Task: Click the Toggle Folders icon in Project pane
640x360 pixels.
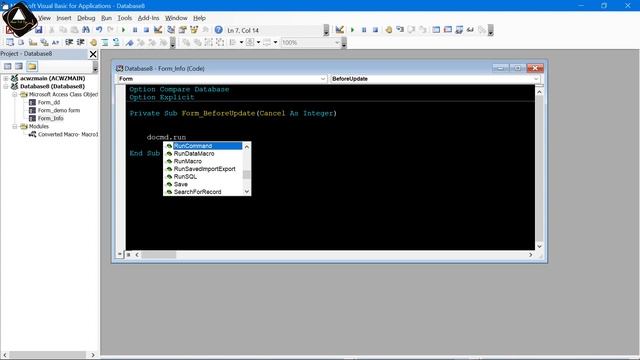Action: pos(32,66)
